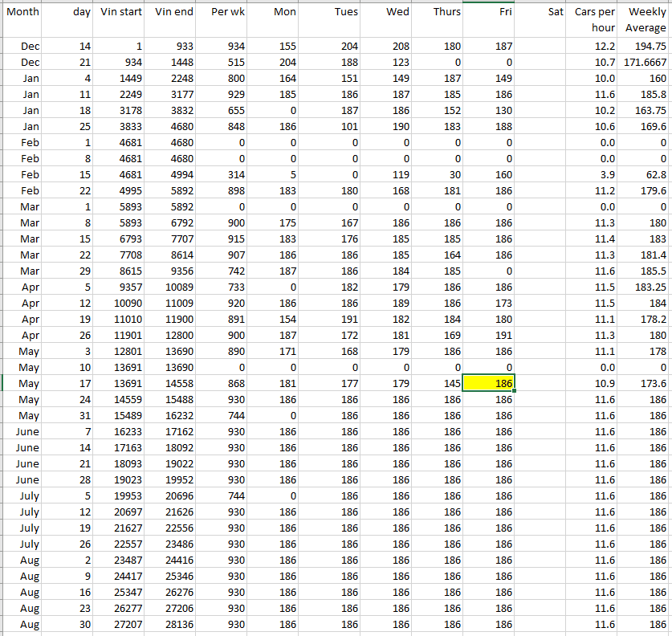Click weekly average cell showing 171.6667
The width and height of the screenshot is (672, 636).
pyautogui.click(x=646, y=63)
